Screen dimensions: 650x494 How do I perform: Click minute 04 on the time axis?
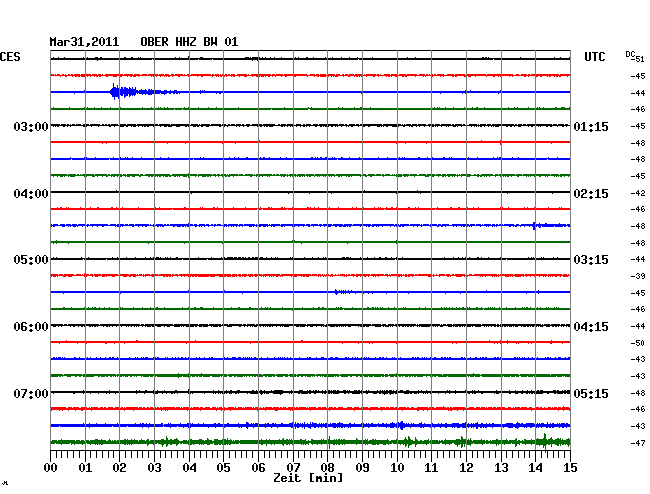[189, 467]
